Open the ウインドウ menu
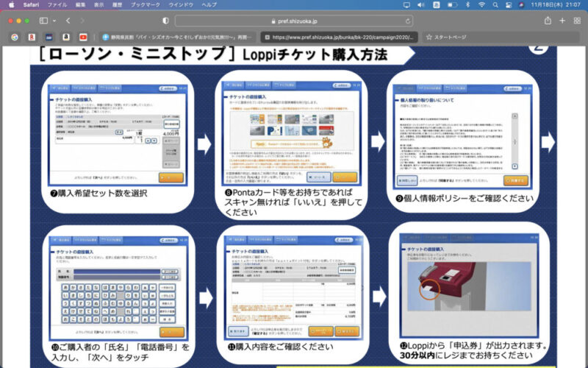The width and height of the screenshot is (588, 368). (x=181, y=5)
